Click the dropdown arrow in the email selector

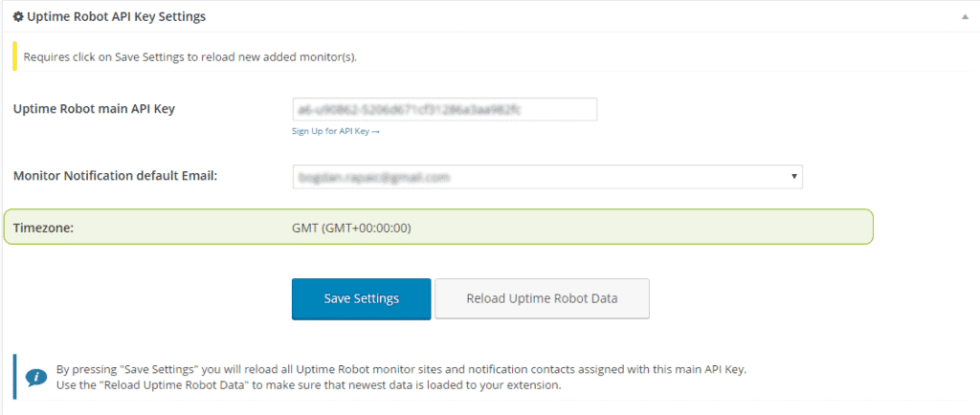[793, 177]
